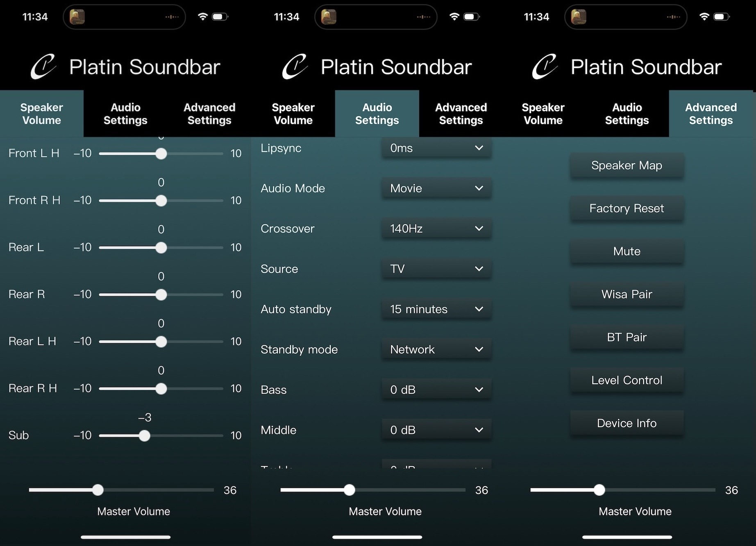Click Master Volume slider handle in right screen
Image resolution: width=756 pixels, height=546 pixels.
pyautogui.click(x=599, y=490)
